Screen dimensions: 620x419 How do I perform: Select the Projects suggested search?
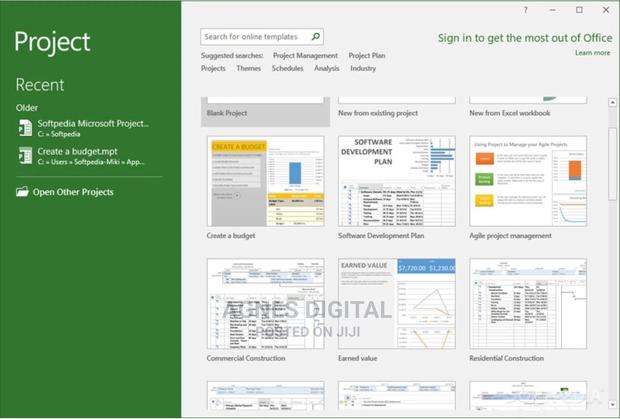[x=213, y=68]
